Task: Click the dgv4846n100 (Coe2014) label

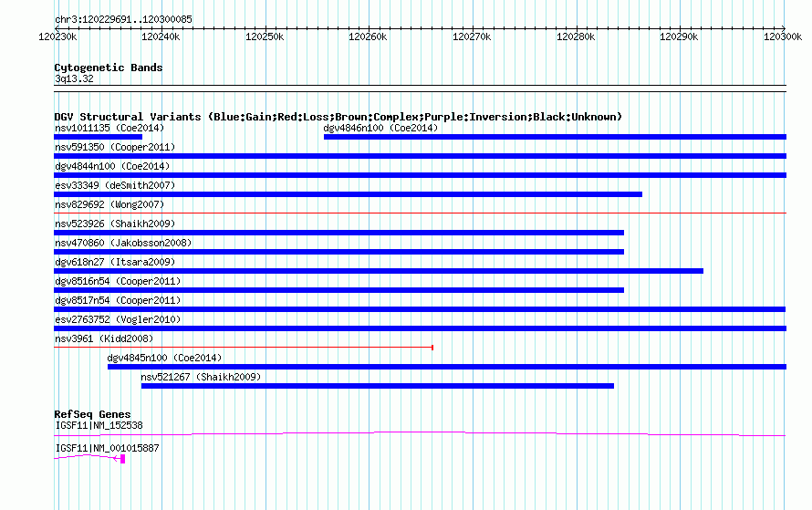Action: click(x=380, y=128)
